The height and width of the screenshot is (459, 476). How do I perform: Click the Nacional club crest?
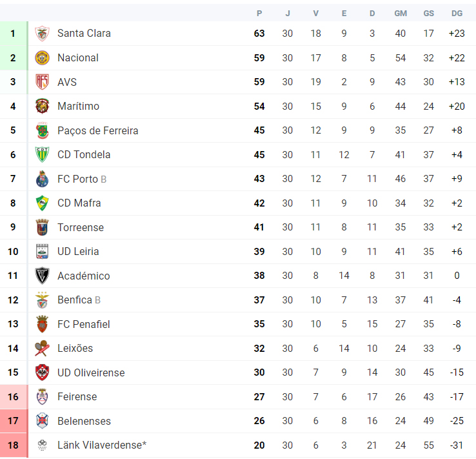click(x=42, y=57)
